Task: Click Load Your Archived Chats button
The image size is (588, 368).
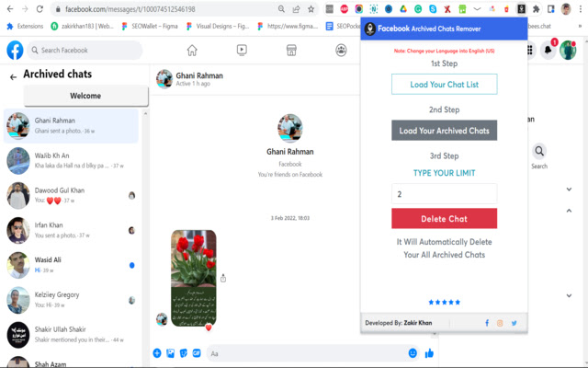Action: click(445, 131)
